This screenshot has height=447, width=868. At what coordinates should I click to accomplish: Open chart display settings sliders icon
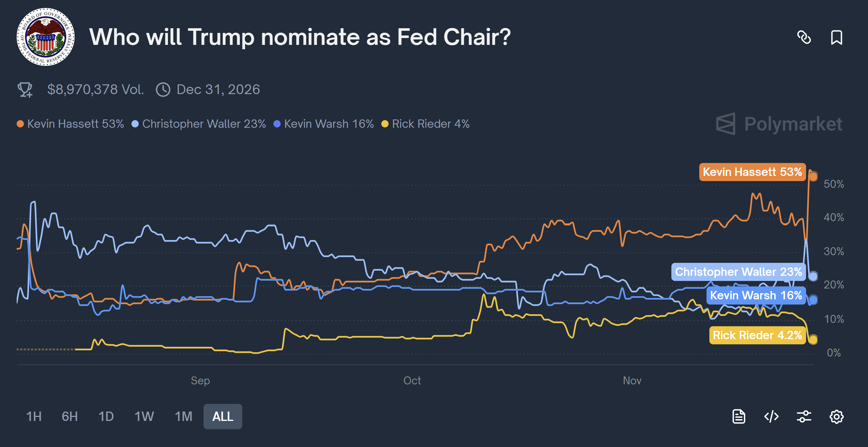pos(804,416)
